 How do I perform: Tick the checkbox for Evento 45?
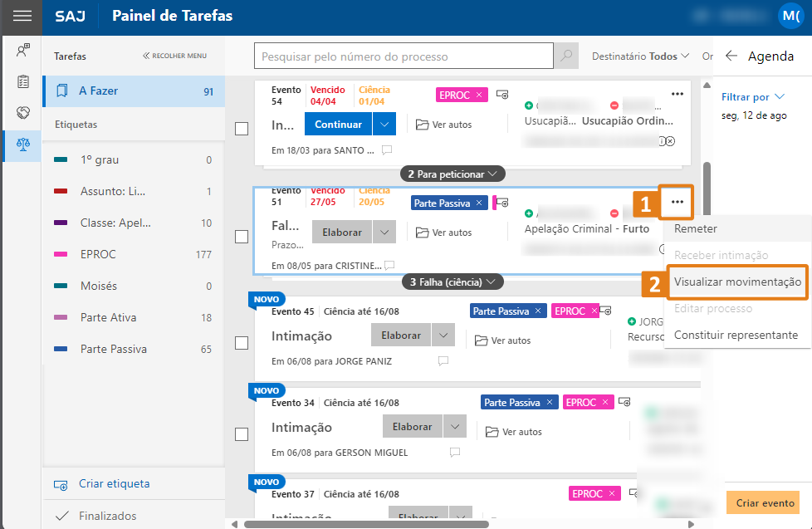242,342
